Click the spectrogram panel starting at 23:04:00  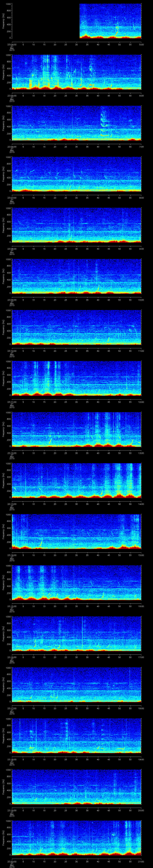pyautogui.click(x=77, y=21)
